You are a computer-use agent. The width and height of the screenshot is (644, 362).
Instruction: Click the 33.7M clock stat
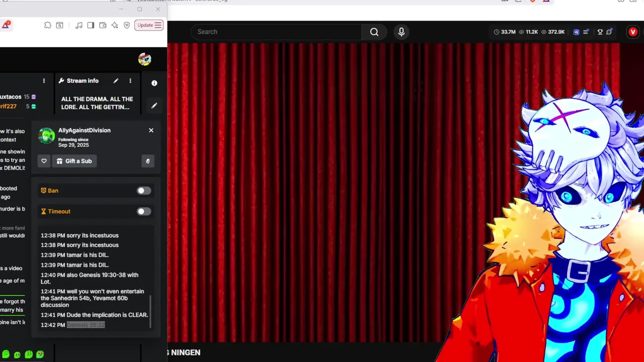click(x=505, y=32)
